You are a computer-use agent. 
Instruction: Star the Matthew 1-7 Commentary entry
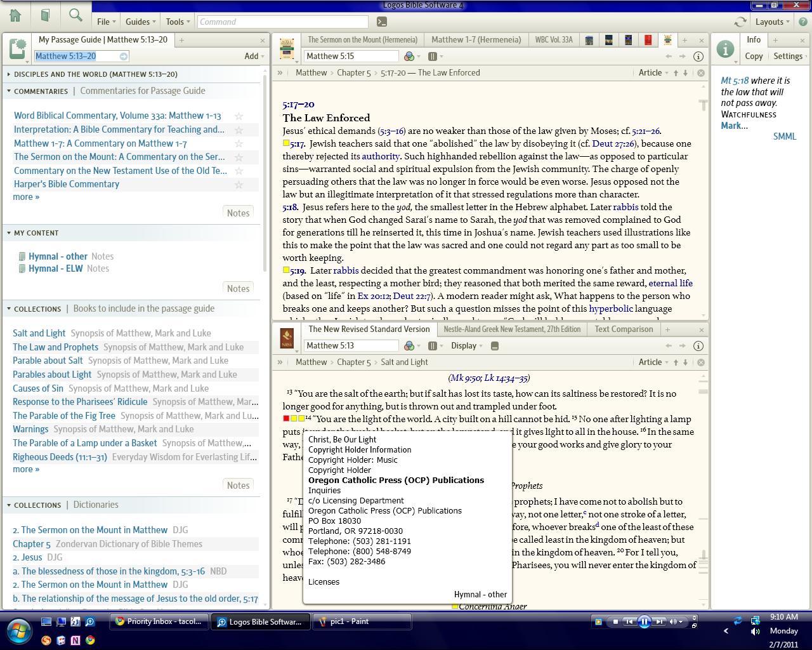click(x=239, y=143)
